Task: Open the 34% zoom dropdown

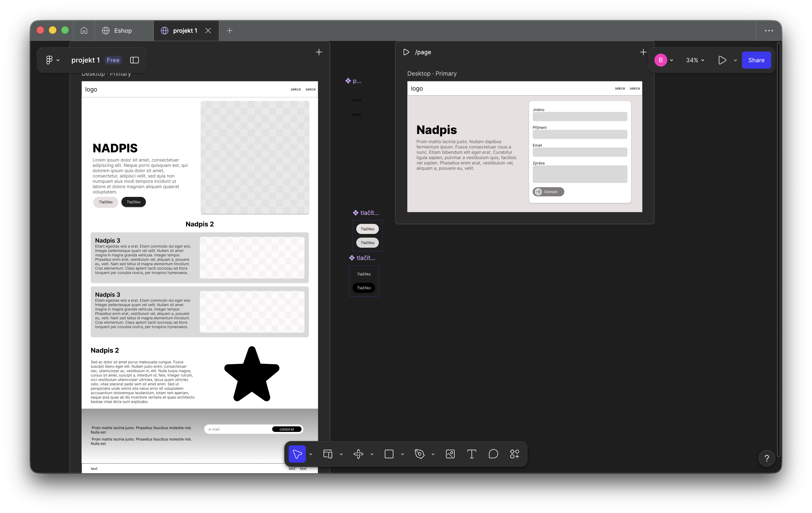Action: 695,60
